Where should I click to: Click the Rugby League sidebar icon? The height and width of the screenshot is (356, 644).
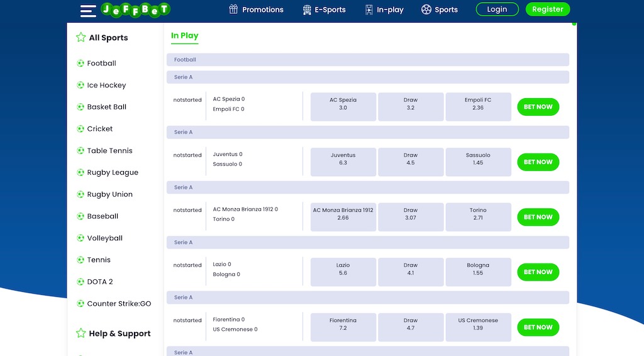click(x=80, y=172)
